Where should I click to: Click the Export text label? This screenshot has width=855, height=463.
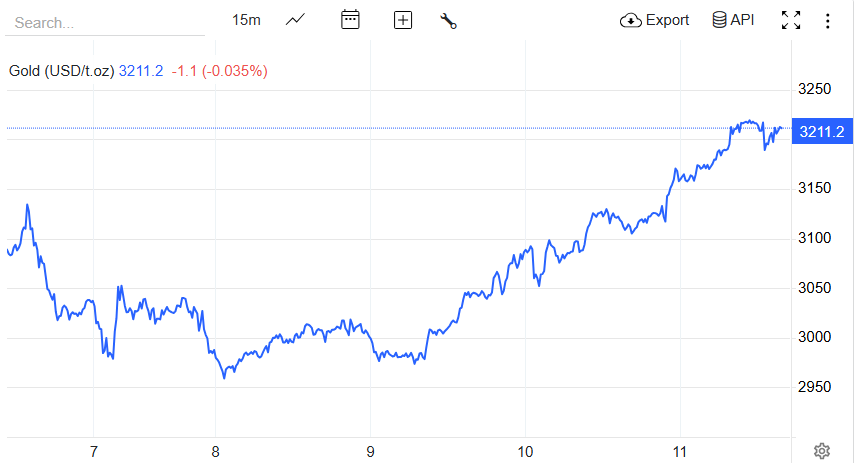coord(667,20)
